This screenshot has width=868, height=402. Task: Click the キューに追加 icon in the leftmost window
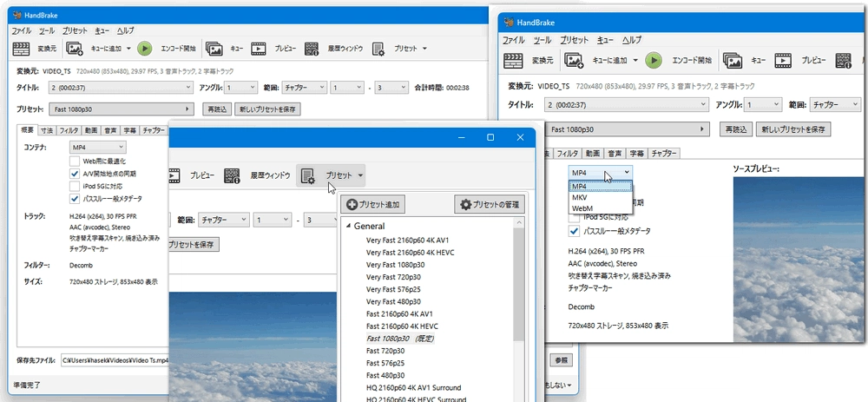pyautogui.click(x=75, y=49)
